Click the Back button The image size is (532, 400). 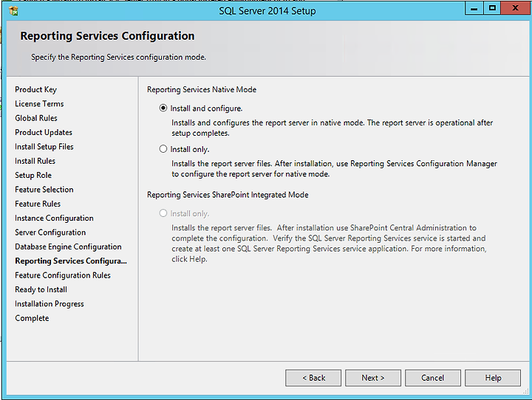313,378
